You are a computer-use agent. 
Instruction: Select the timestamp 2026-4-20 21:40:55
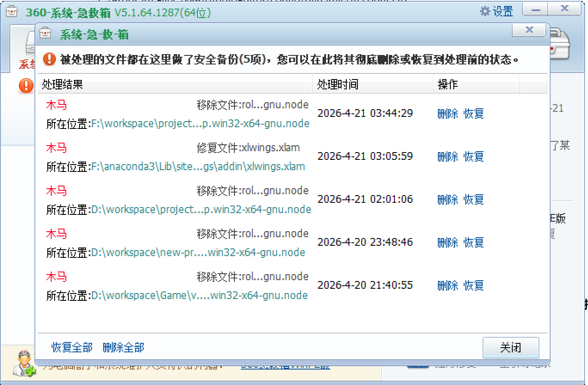(365, 285)
